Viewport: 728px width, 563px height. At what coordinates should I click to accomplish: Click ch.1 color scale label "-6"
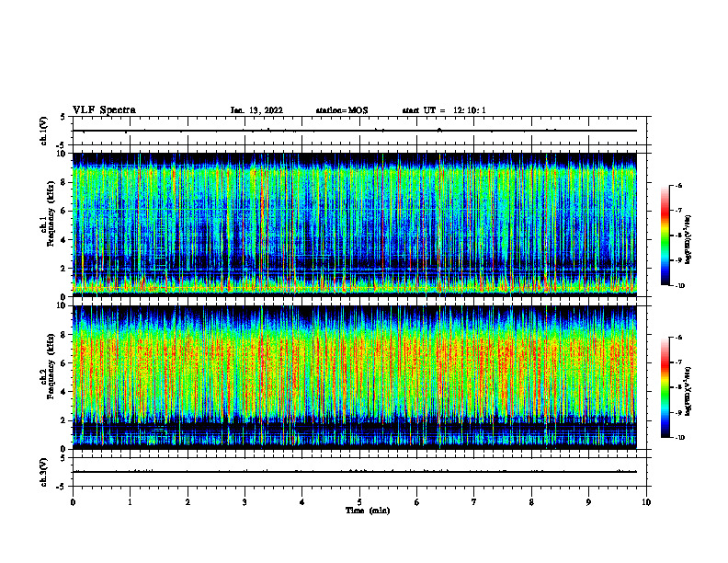[678, 185]
